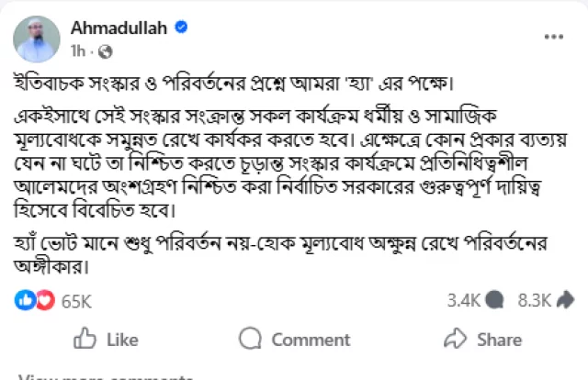This screenshot has height=380, width=588.
Task: Open the Ahmadullah profile name link
Action: point(119,28)
